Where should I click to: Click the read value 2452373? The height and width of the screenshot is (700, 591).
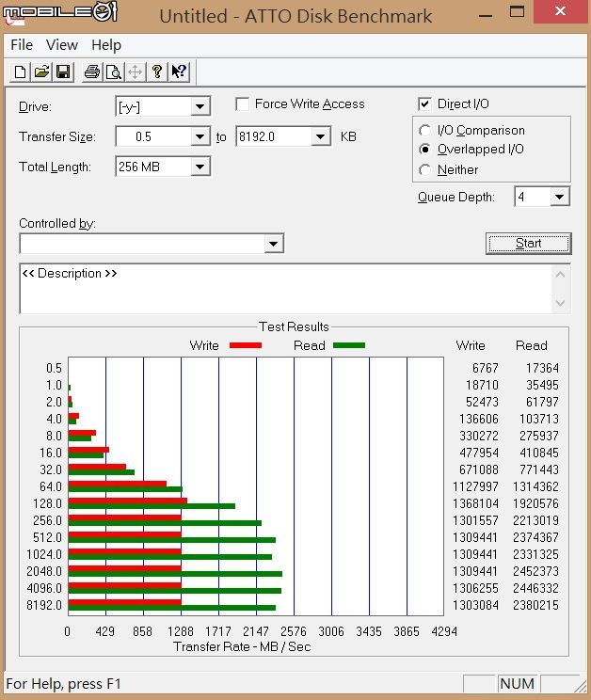coord(535,571)
